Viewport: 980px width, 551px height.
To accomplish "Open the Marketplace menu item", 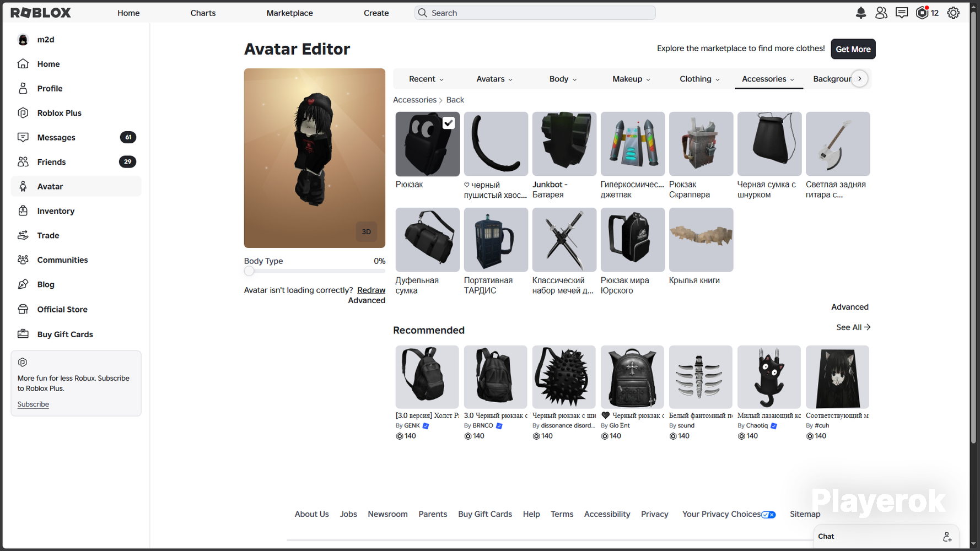I will [289, 13].
